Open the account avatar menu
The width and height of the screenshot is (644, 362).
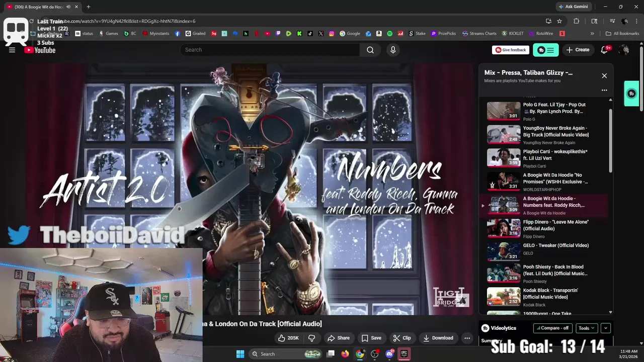point(624,50)
